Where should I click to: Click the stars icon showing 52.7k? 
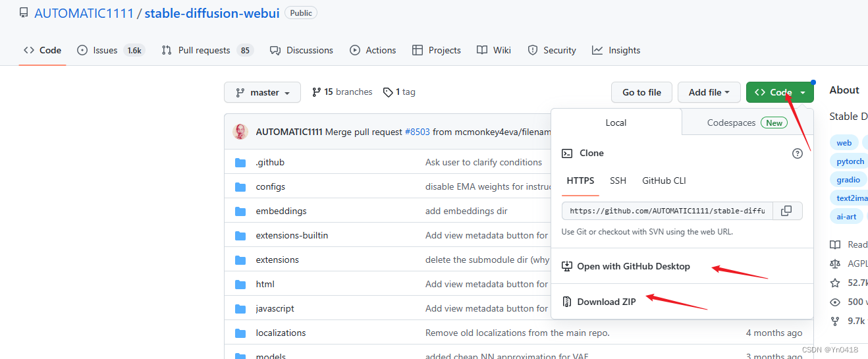click(835, 283)
